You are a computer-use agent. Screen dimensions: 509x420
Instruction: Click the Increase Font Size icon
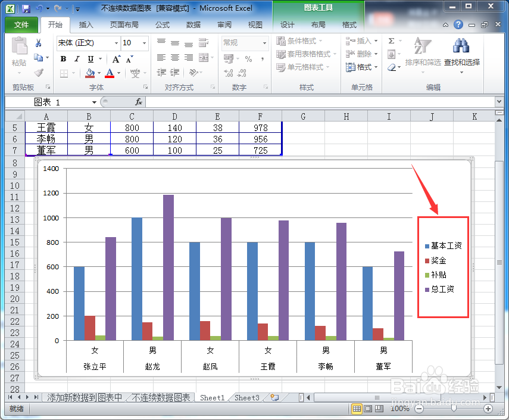pyautogui.click(x=116, y=59)
